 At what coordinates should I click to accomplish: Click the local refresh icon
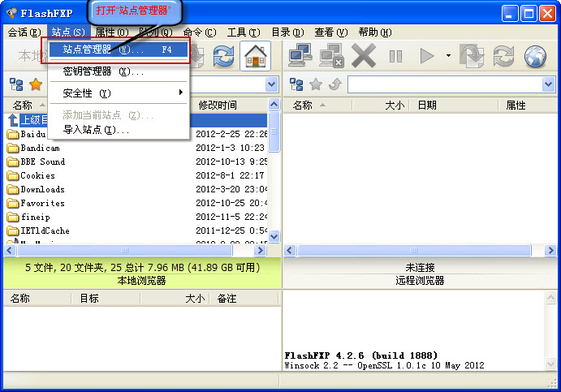[x=222, y=55]
